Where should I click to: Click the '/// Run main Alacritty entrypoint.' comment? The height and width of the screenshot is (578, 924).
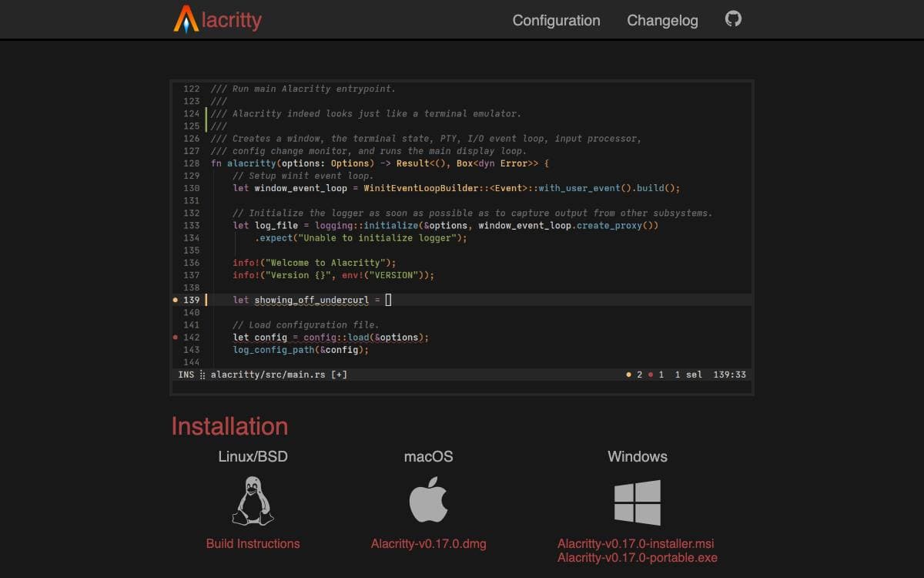[303, 89]
